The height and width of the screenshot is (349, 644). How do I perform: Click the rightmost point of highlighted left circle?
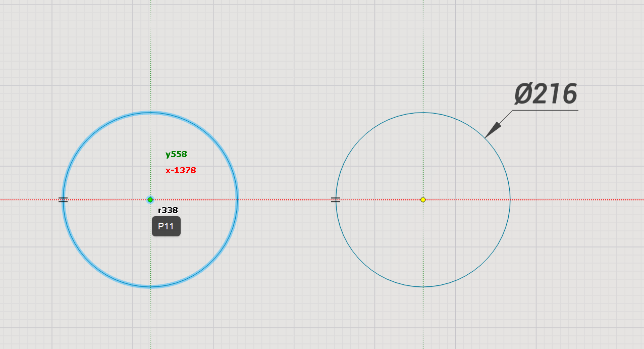point(237,200)
